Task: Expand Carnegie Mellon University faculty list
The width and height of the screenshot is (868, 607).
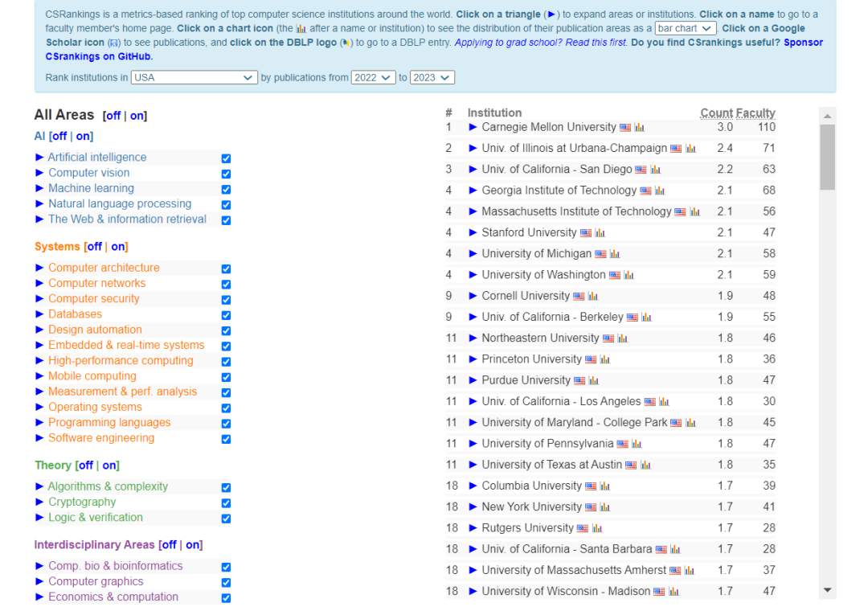Action: pyautogui.click(x=473, y=127)
